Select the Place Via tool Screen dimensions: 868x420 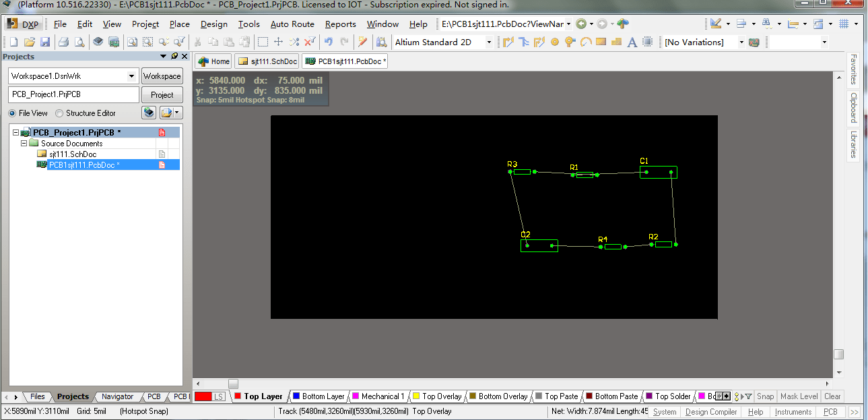(x=570, y=42)
